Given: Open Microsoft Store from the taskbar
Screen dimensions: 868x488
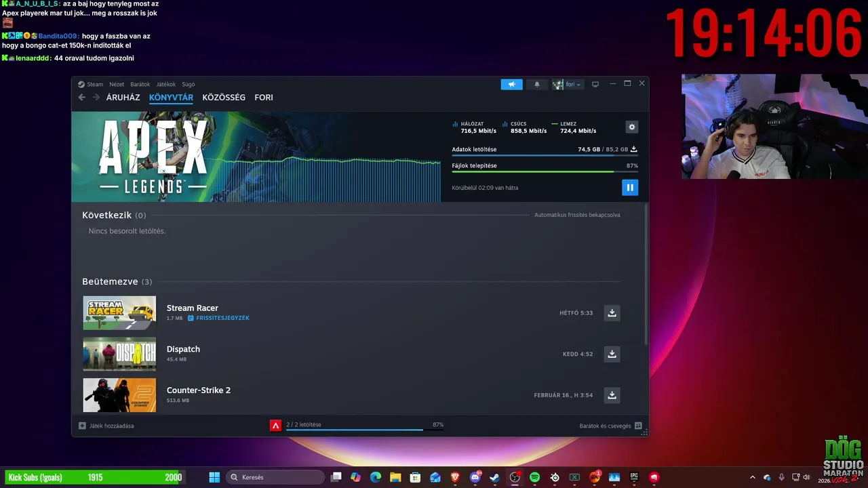Looking at the screenshot, I should pos(415,477).
